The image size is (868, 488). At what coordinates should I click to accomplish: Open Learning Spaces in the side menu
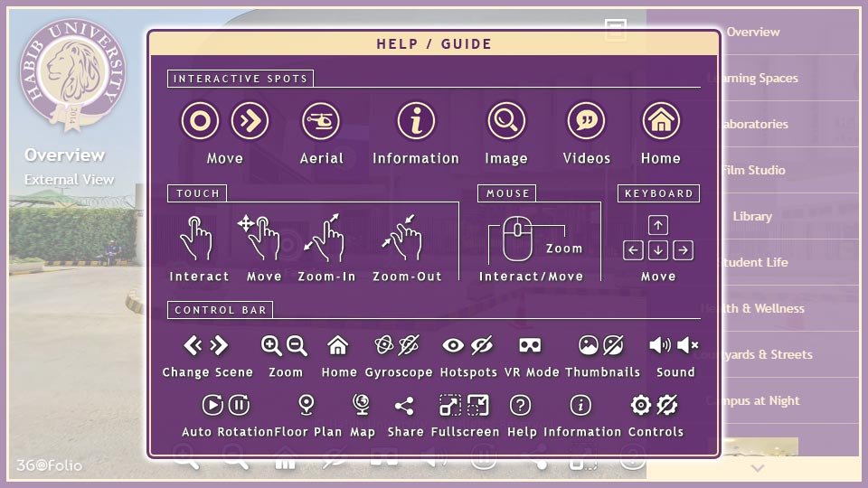pos(753,78)
